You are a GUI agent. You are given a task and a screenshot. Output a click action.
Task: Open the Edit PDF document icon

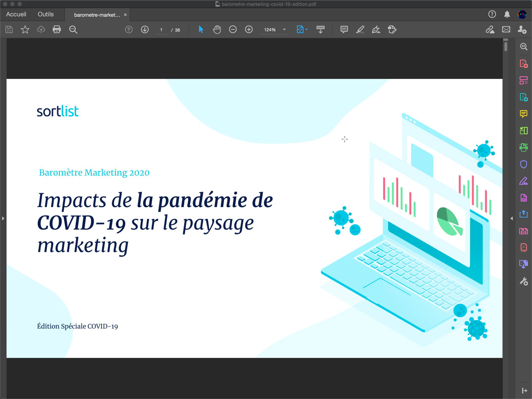(524, 197)
